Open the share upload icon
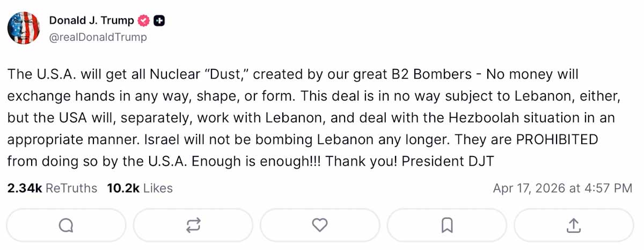644x250 pixels. (574, 225)
